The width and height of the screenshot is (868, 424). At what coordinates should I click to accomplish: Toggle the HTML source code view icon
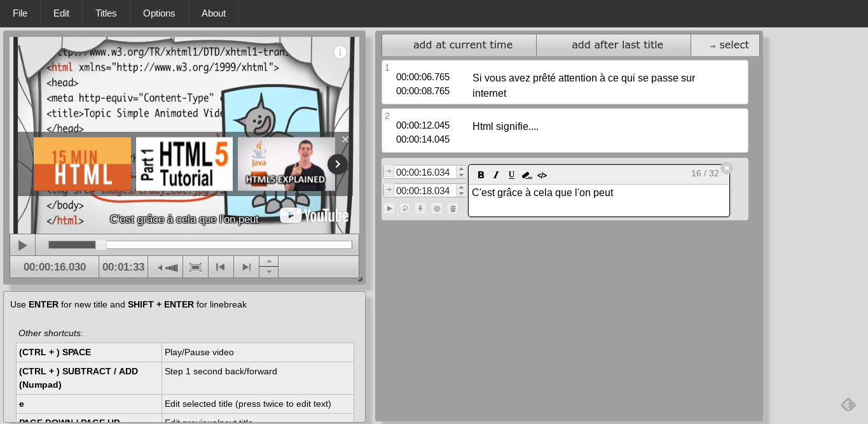542,175
